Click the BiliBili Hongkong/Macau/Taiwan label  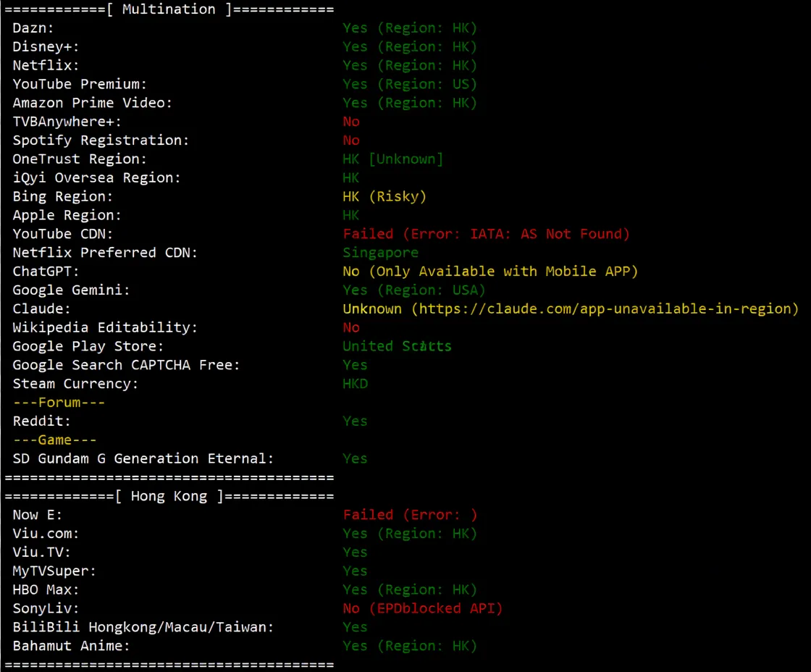click(143, 627)
